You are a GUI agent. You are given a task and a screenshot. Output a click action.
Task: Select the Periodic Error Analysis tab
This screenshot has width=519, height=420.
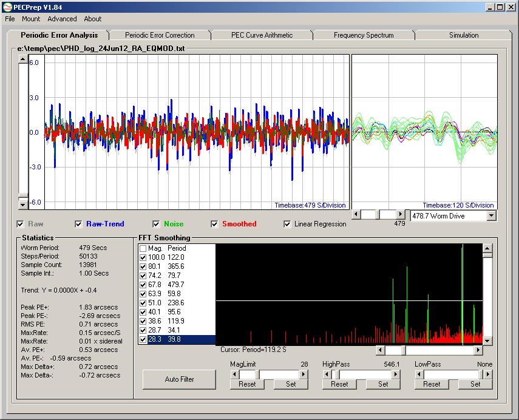59,35
